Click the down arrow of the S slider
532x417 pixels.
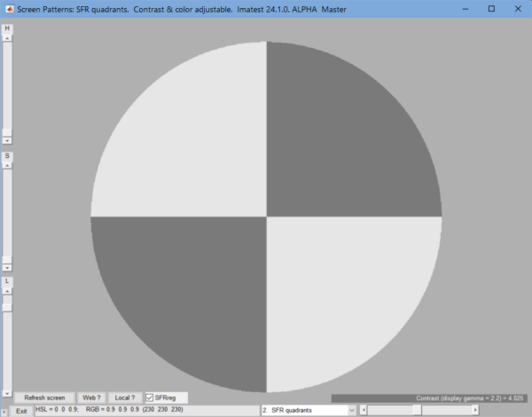point(7,267)
